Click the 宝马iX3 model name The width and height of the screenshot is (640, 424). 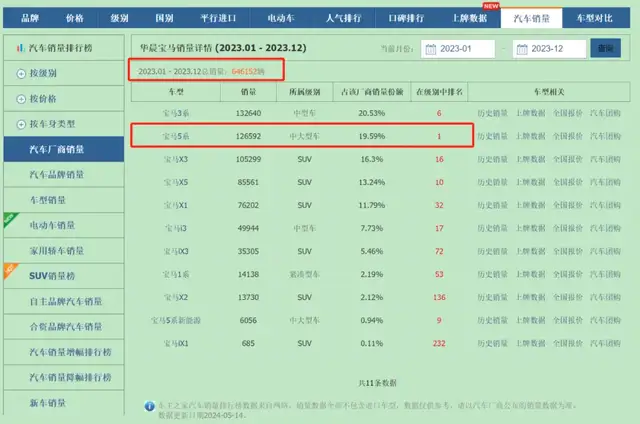pyautogui.click(x=176, y=251)
